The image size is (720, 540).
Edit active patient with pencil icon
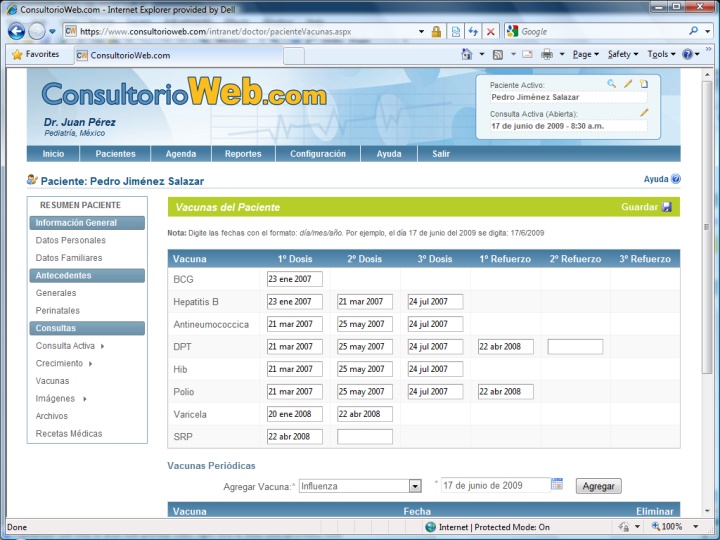[x=628, y=84]
